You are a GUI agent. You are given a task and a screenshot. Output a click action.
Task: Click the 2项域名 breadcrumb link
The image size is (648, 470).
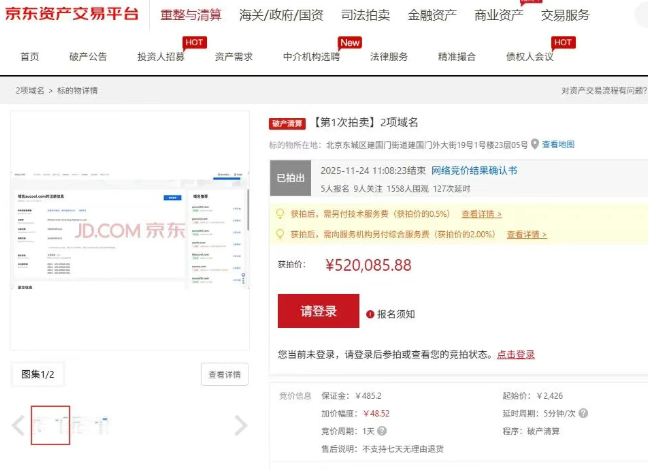(x=30, y=91)
